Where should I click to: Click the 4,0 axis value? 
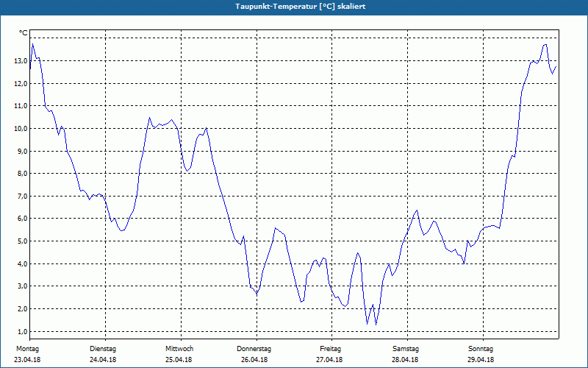22,263
